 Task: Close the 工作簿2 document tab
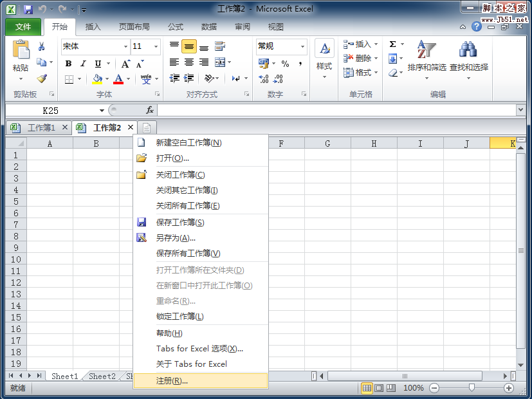(131, 127)
